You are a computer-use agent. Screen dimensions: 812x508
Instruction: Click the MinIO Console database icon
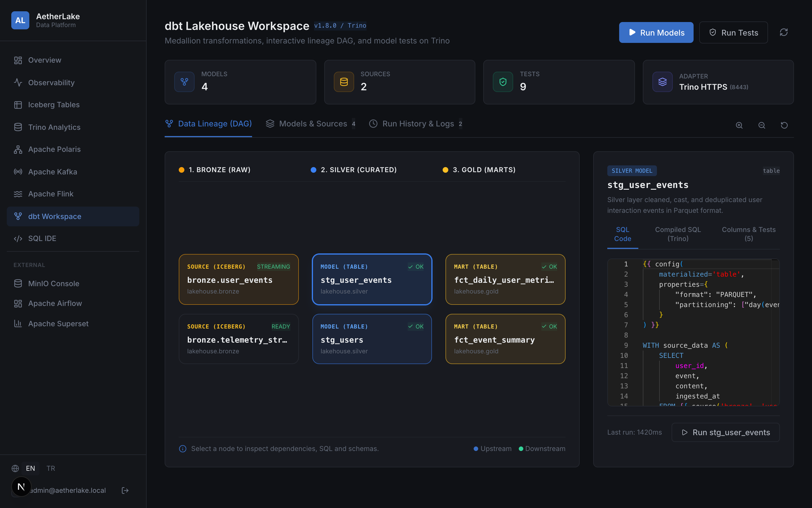point(18,284)
